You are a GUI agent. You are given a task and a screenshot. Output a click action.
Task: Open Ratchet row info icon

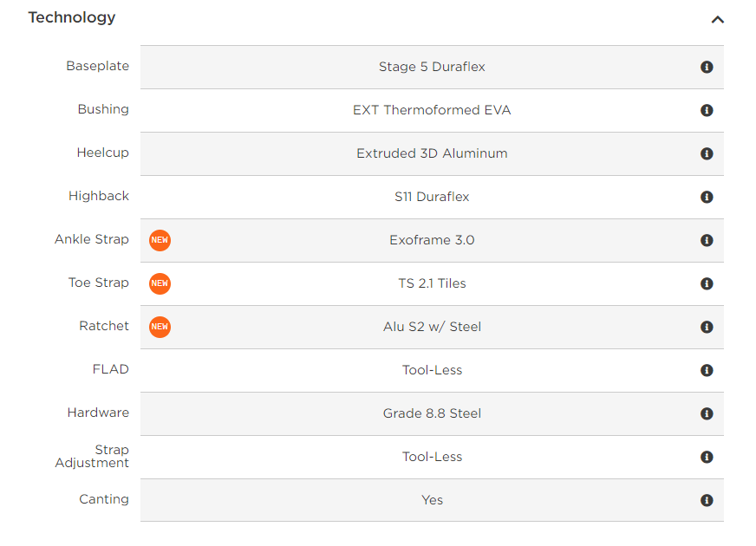[707, 328]
